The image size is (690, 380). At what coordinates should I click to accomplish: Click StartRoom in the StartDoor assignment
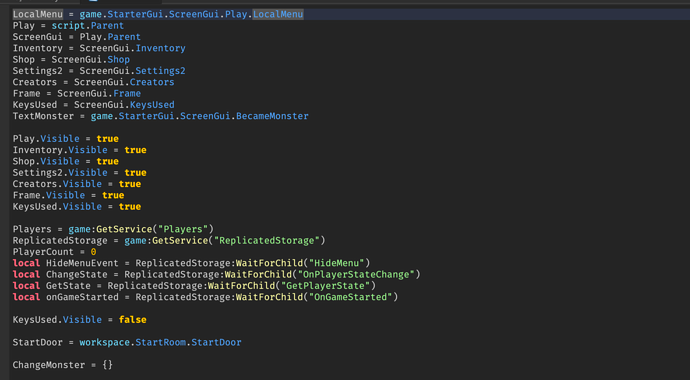pyautogui.click(x=160, y=342)
